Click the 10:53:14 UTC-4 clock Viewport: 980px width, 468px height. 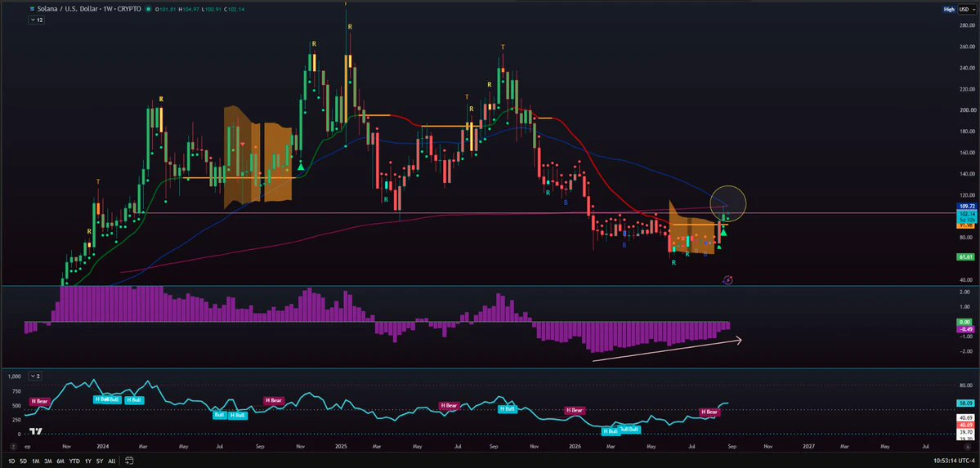click(x=955, y=461)
